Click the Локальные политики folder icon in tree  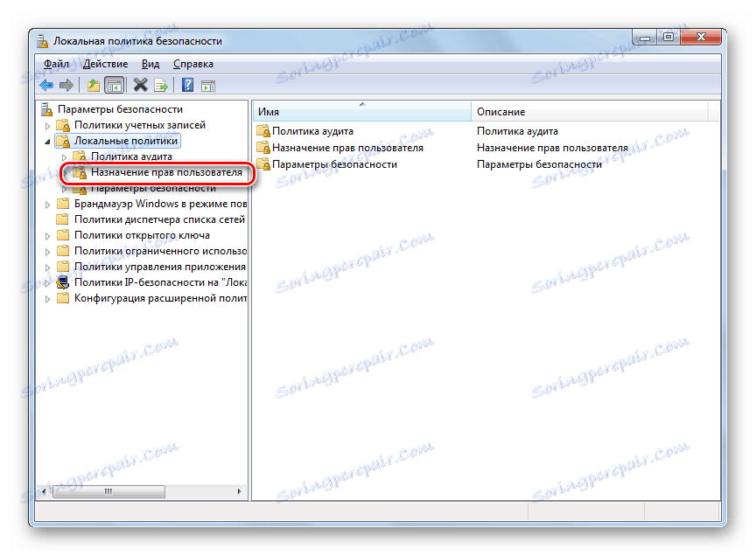coord(63,141)
